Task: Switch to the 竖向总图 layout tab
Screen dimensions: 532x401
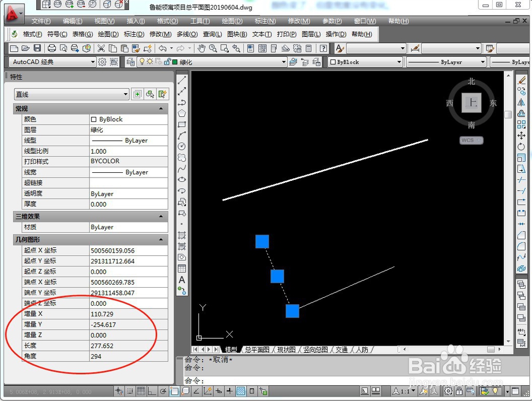Action: point(315,349)
